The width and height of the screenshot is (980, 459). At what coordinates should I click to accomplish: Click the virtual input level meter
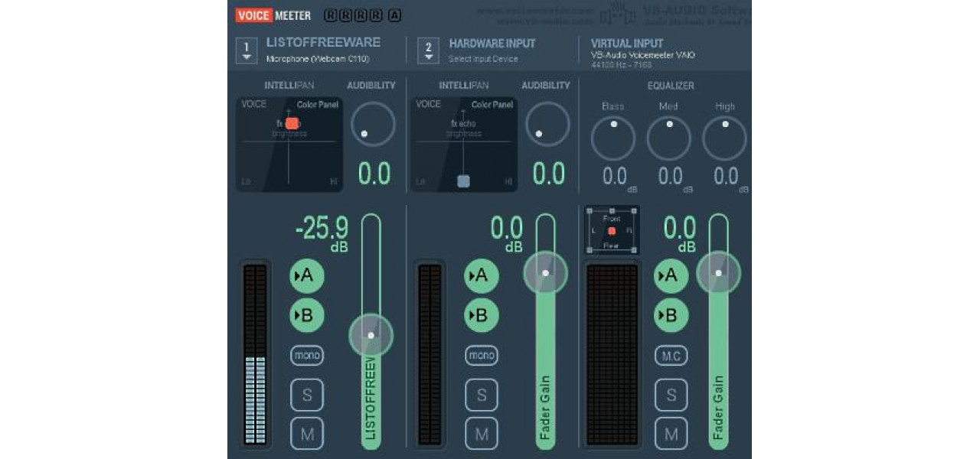coord(612,354)
